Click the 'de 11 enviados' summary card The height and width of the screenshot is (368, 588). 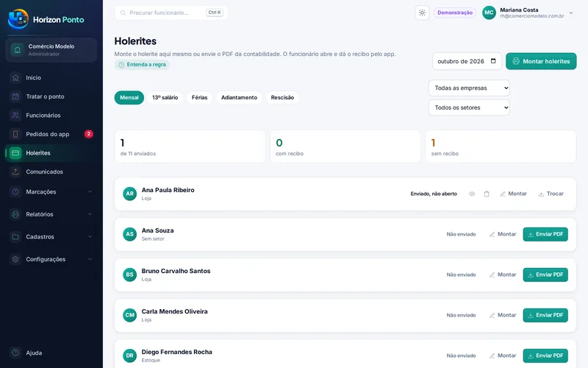coord(190,146)
